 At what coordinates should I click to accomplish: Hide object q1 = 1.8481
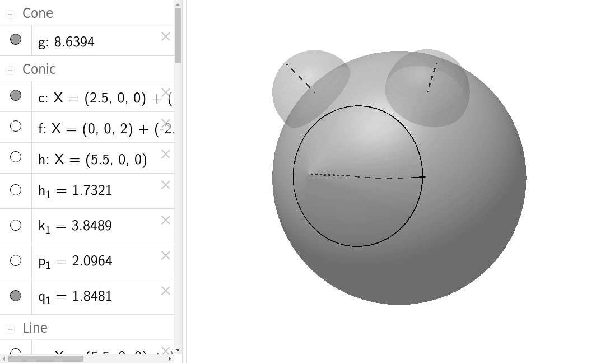[16, 296]
